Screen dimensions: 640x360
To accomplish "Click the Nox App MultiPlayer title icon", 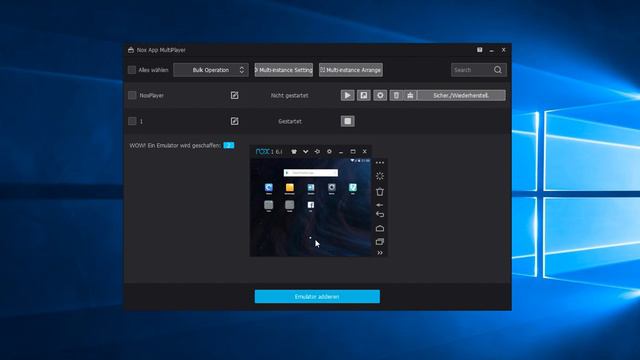I will 131,50.
